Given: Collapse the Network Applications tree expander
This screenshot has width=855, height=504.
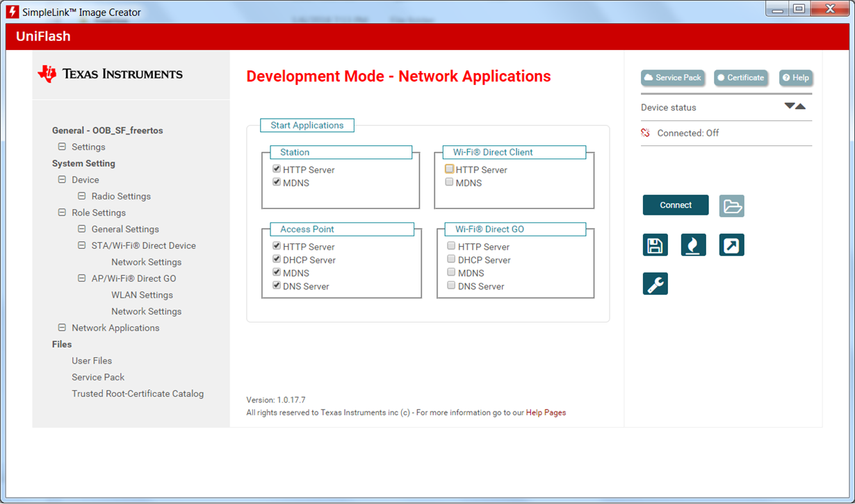Looking at the screenshot, I should point(62,327).
